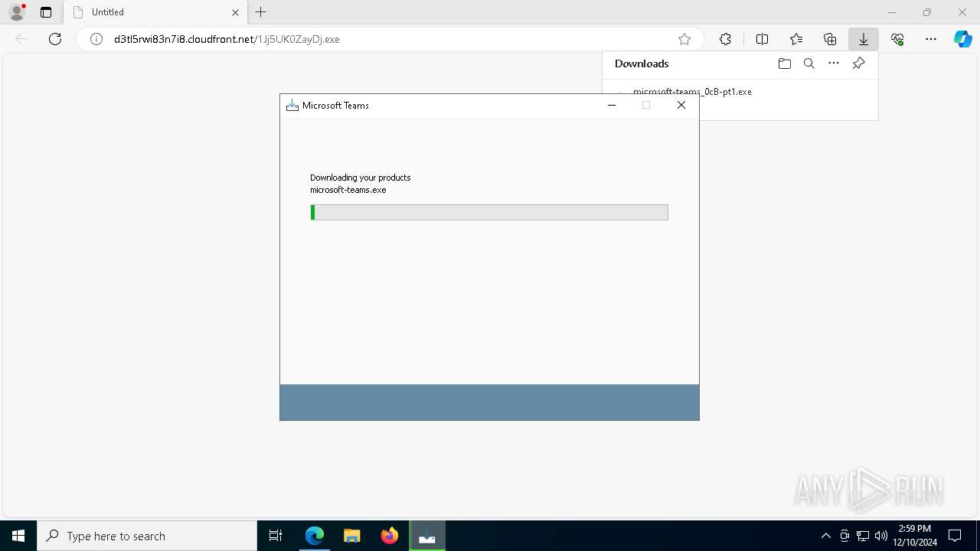Refresh the current page

pos(55,39)
